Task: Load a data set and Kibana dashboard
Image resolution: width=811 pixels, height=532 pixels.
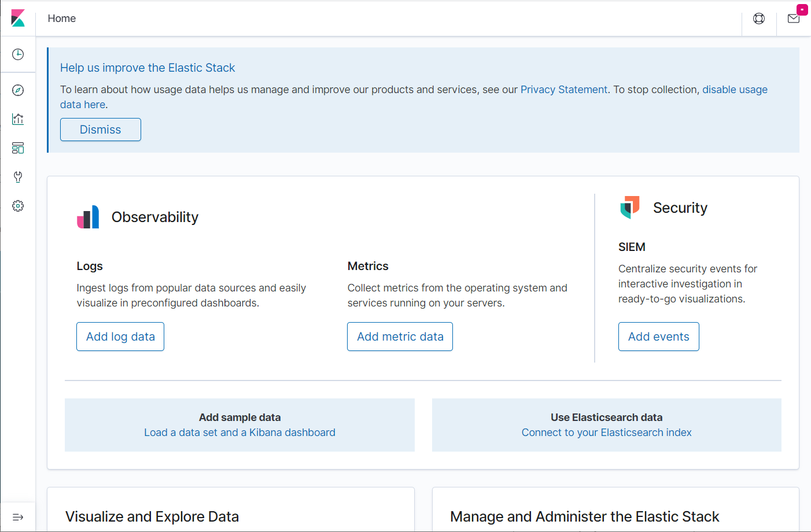Action: [239, 433]
